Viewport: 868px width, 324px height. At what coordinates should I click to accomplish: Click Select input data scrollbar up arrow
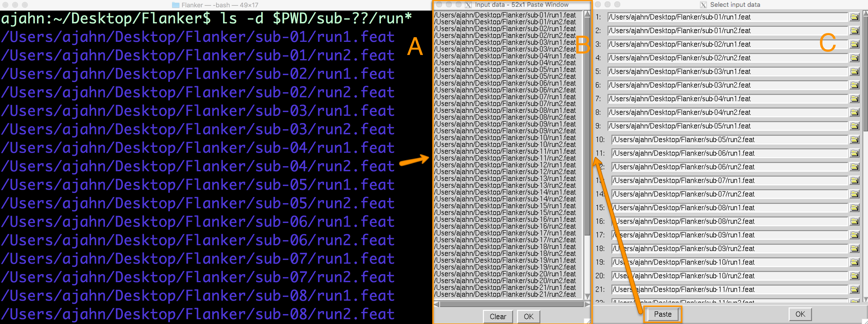[865, 13]
